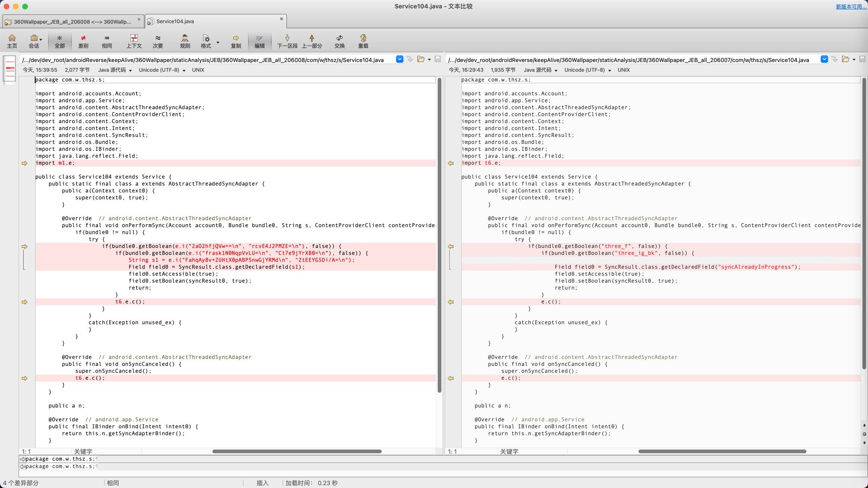Click the right pane previous-difference up arrow
This screenshot has height=488, width=868.
click(x=864, y=426)
